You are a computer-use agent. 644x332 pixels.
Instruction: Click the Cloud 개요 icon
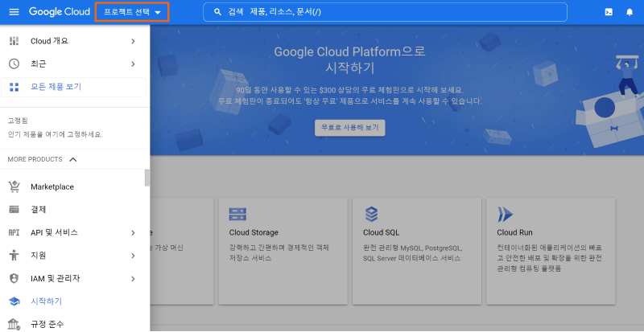[x=14, y=41]
